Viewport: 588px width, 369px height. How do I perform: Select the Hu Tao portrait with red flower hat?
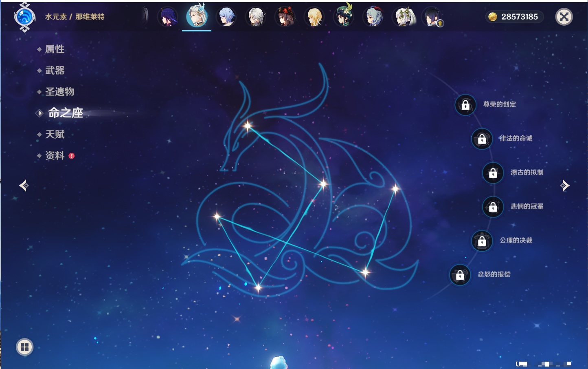point(285,17)
